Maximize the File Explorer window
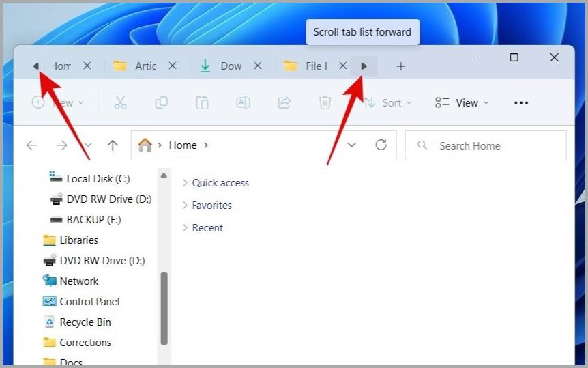Image resolution: width=588 pixels, height=368 pixels. click(514, 57)
